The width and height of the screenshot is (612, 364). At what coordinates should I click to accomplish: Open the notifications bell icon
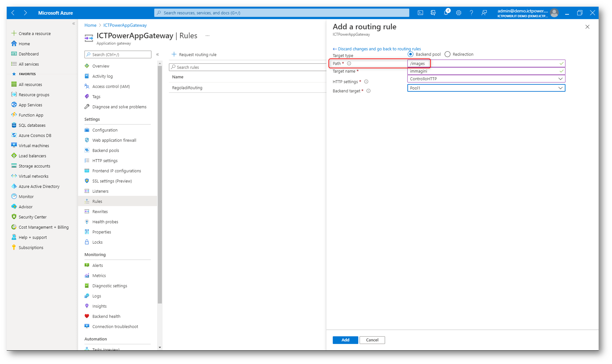coord(446,13)
